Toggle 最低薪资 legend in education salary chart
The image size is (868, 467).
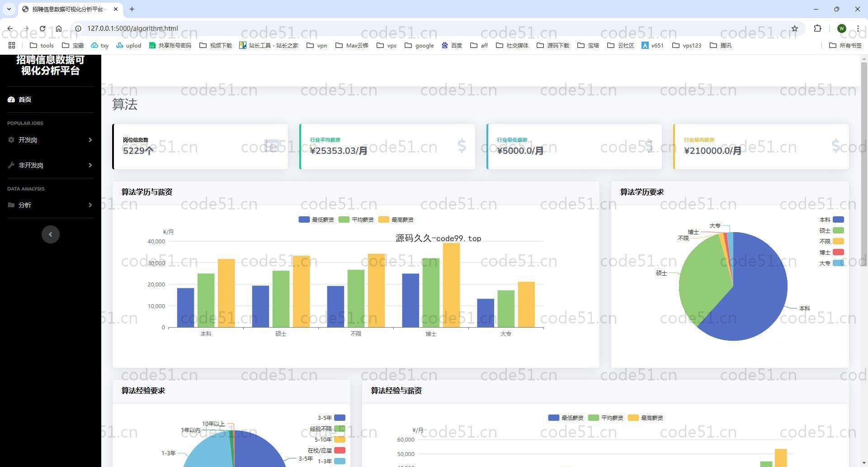tap(316, 219)
